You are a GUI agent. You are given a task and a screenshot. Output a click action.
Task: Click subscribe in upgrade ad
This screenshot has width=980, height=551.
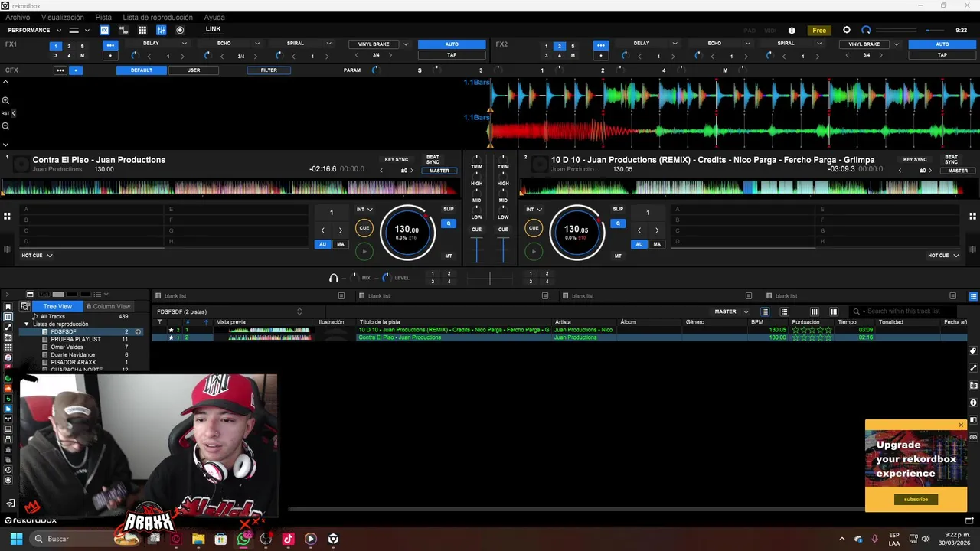click(916, 499)
